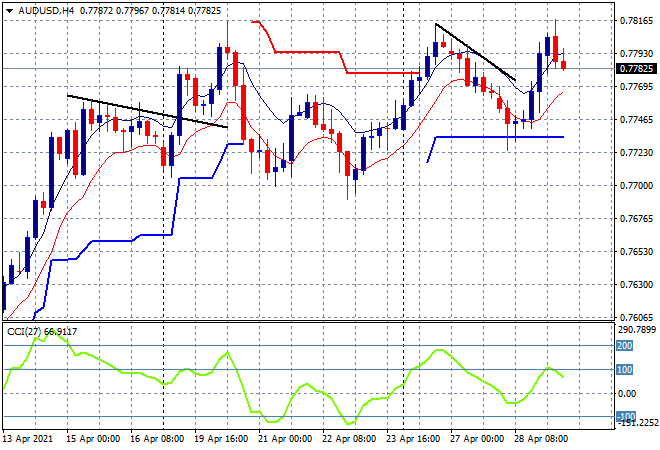This screenshot has width=660, height=450.
Task: Click the CCI(27) 66.9117 indicator label
Action: coord(42,332)
